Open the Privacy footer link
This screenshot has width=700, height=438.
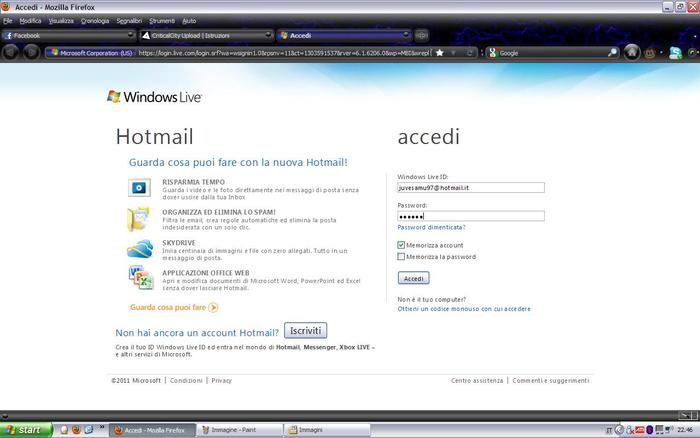tap(221, 380)
